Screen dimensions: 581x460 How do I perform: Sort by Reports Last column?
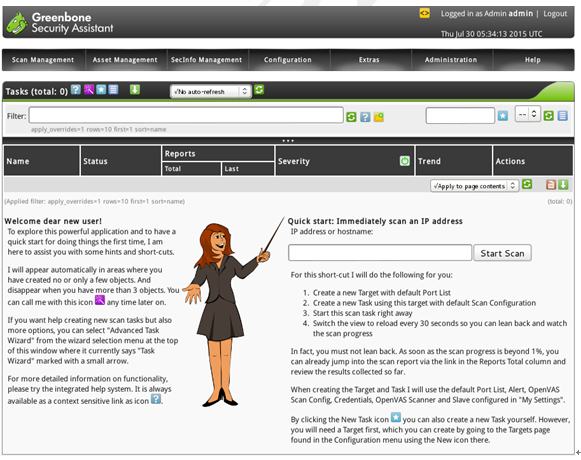[232, 169]
